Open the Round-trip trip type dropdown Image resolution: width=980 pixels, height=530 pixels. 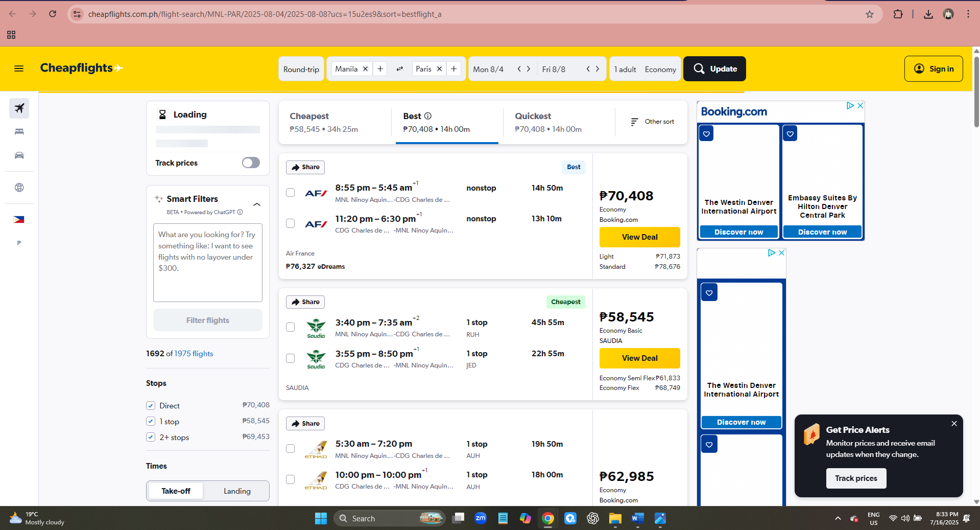(301, 69)
